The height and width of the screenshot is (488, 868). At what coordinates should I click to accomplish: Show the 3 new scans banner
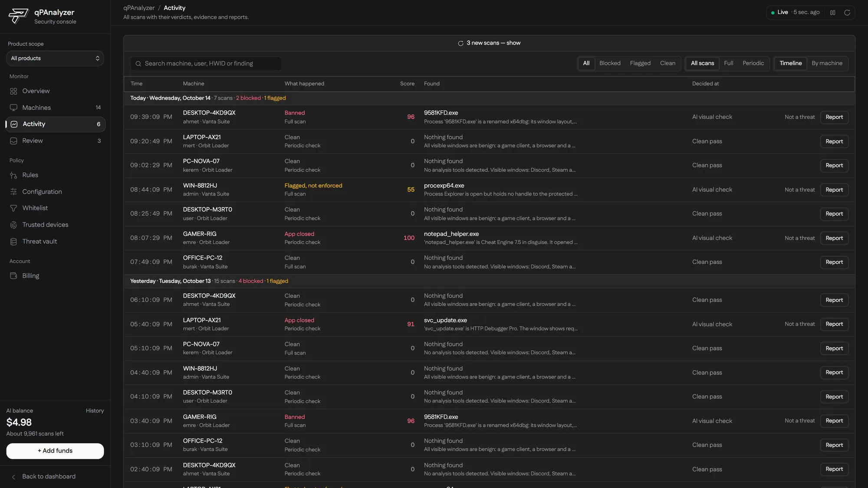tap(489, 43)
